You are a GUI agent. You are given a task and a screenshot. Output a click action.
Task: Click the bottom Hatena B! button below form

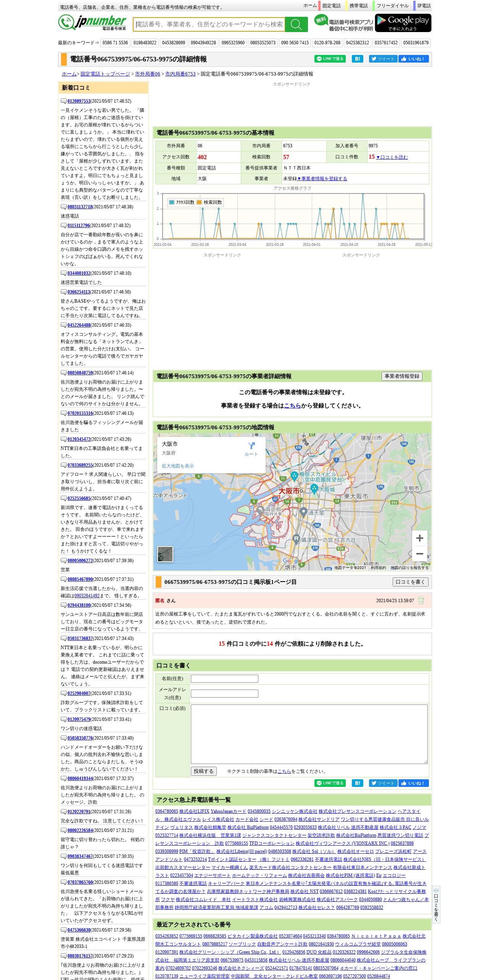pos(357,783)
